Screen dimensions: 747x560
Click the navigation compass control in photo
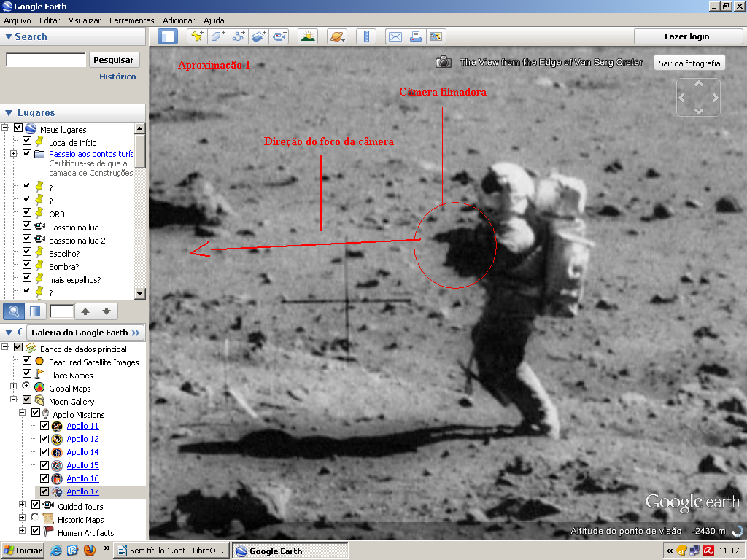point(698,98)
